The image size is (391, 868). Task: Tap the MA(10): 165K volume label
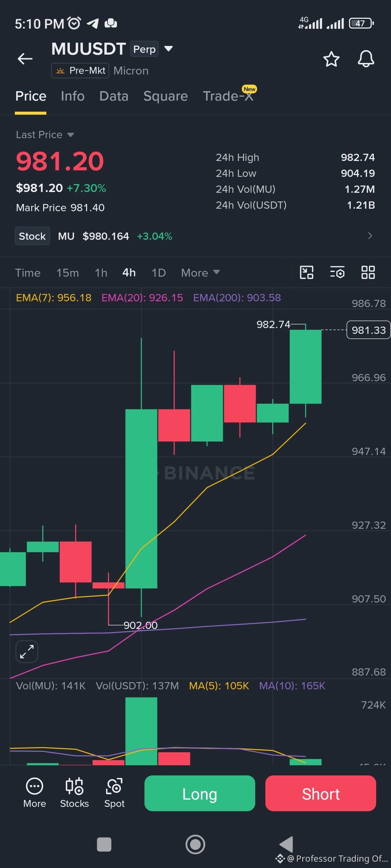click(x=292, y=686)
